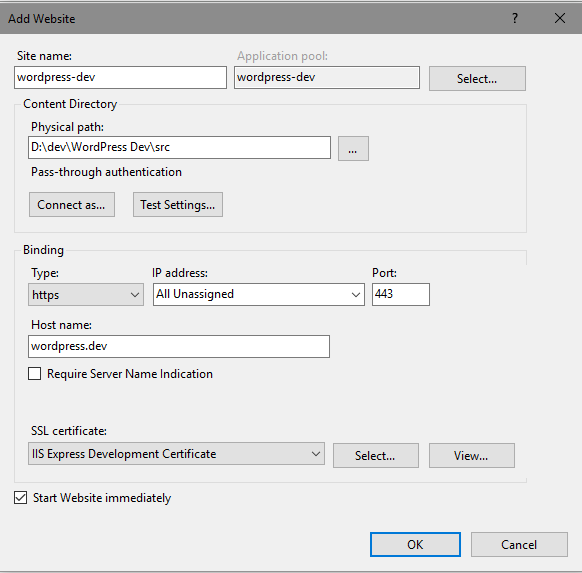Click the Content Directory group label
Screen dimensions: 582x573
pyautogui.click(x=70, y=104)
